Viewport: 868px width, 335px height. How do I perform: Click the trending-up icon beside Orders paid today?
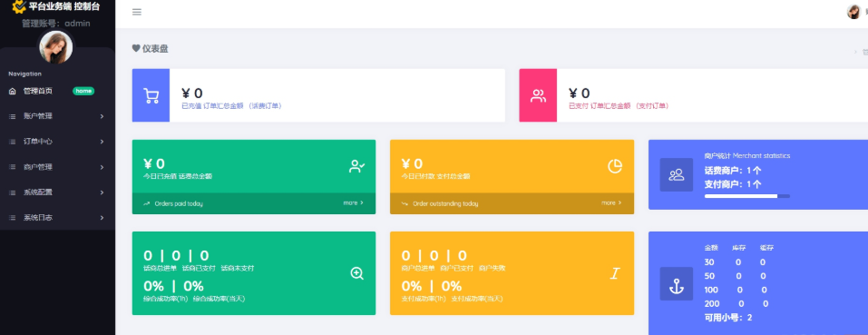tap(147, 203)
